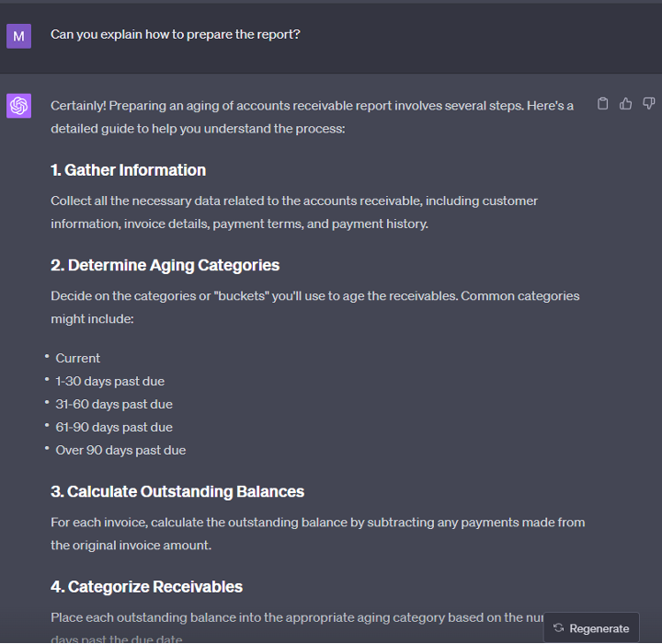Click the '4. Categorize Receivables' heading
Viewport: 662px width, 644px height.
[x=146, y=587]
